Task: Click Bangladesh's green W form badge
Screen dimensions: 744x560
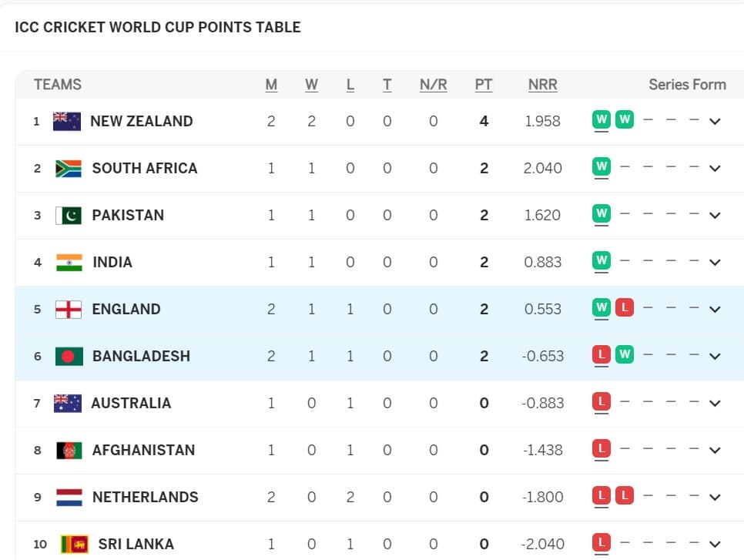Action: coord(625,354)
